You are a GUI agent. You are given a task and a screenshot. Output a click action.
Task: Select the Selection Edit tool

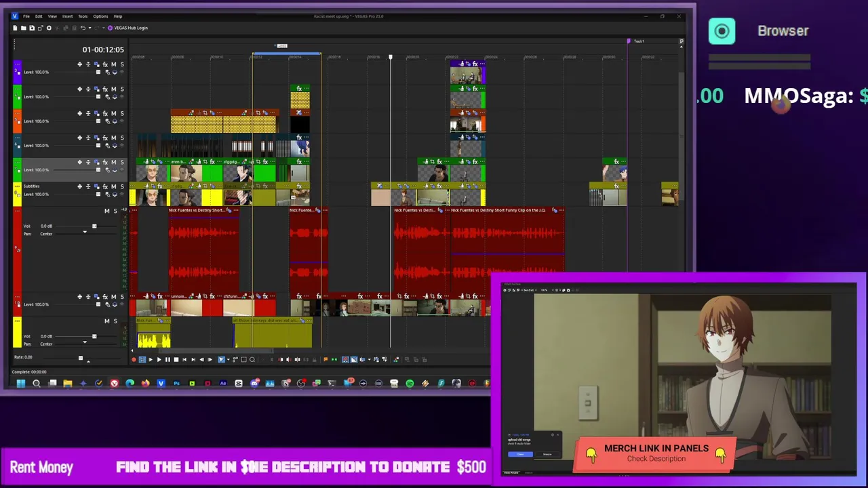(x=243, y=359)
